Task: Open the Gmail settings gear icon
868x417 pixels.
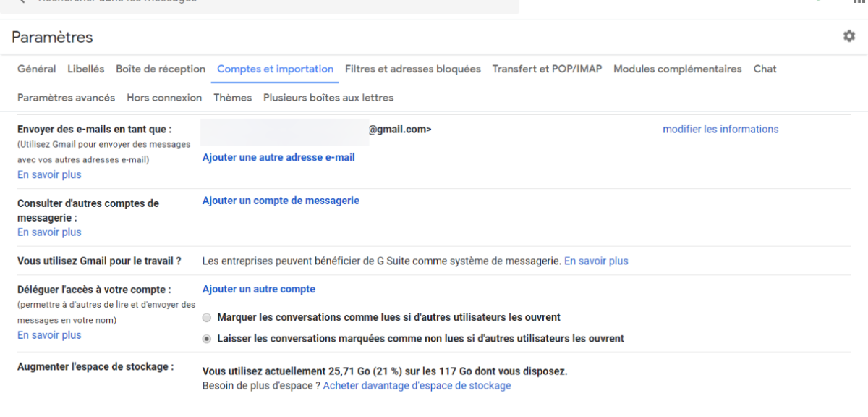Action: (x=849, y=35)
